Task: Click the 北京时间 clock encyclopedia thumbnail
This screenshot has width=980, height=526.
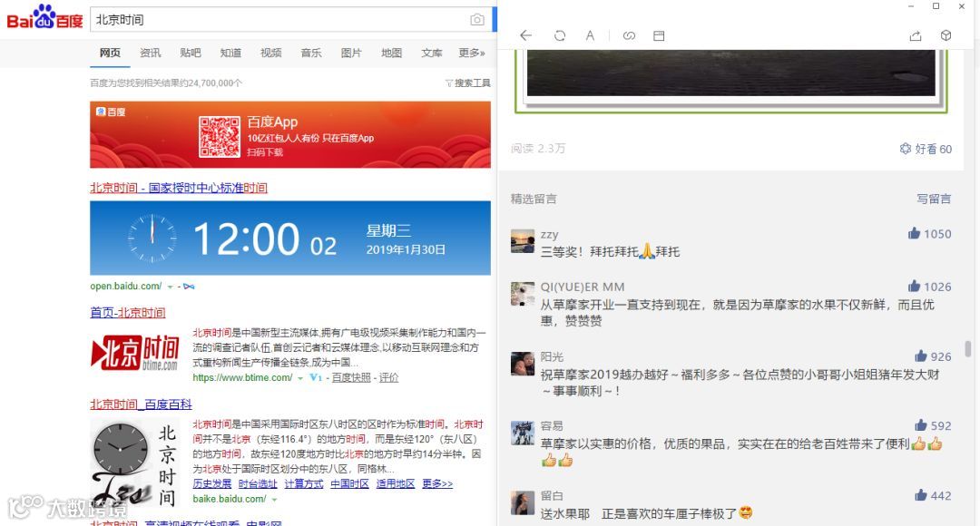Action: [x=135, y=463]
